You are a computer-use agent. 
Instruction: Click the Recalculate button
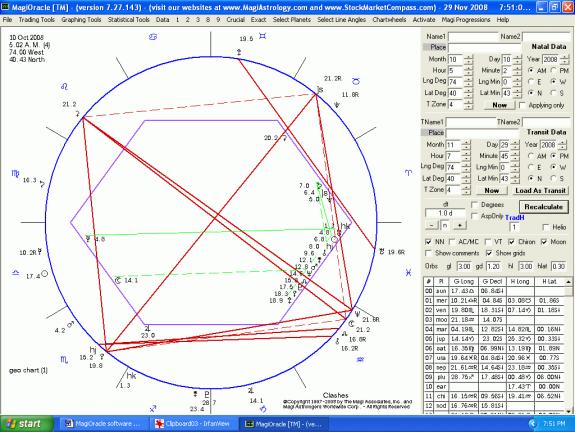click(543, 207)
